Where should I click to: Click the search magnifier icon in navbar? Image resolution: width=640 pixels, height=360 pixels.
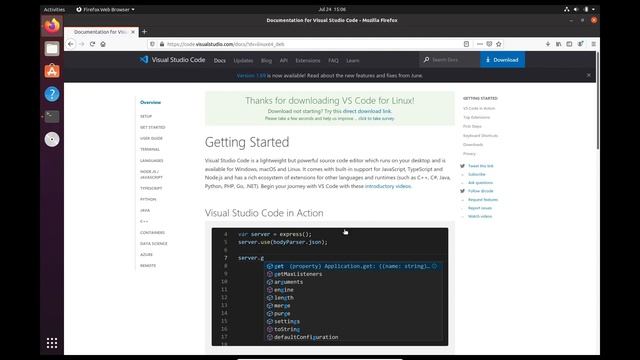[x=426, y=60]
